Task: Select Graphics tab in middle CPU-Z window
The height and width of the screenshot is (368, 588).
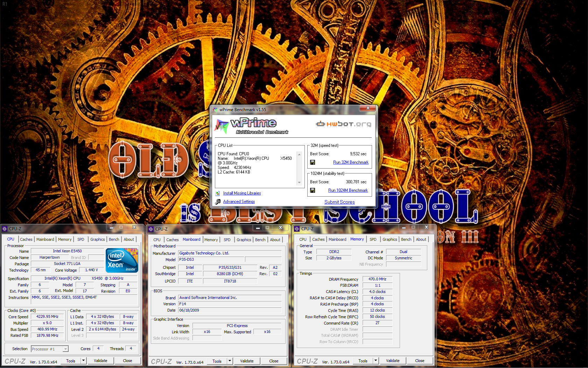Action: pos(244,240)
